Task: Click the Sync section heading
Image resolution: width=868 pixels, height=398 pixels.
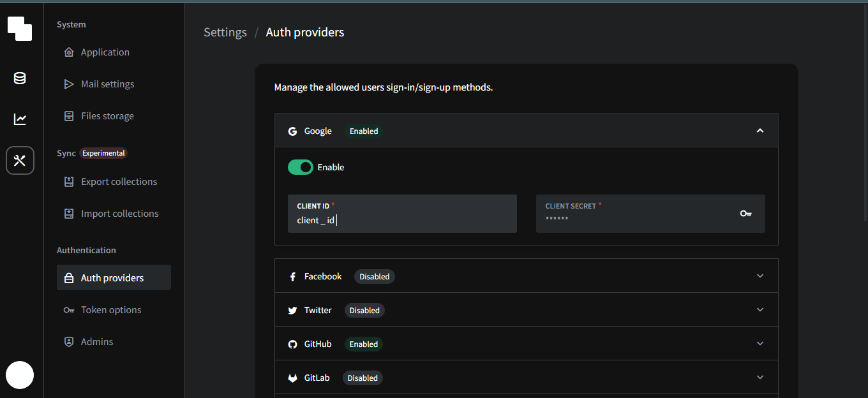Action: tap(66, 153)
